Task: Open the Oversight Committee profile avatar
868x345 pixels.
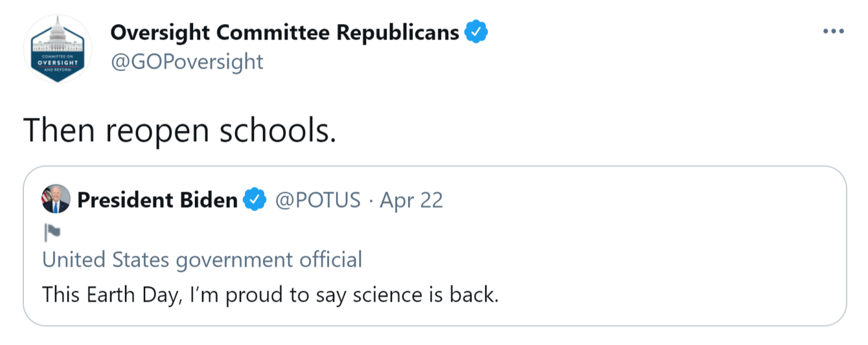Action: (58, 49)
